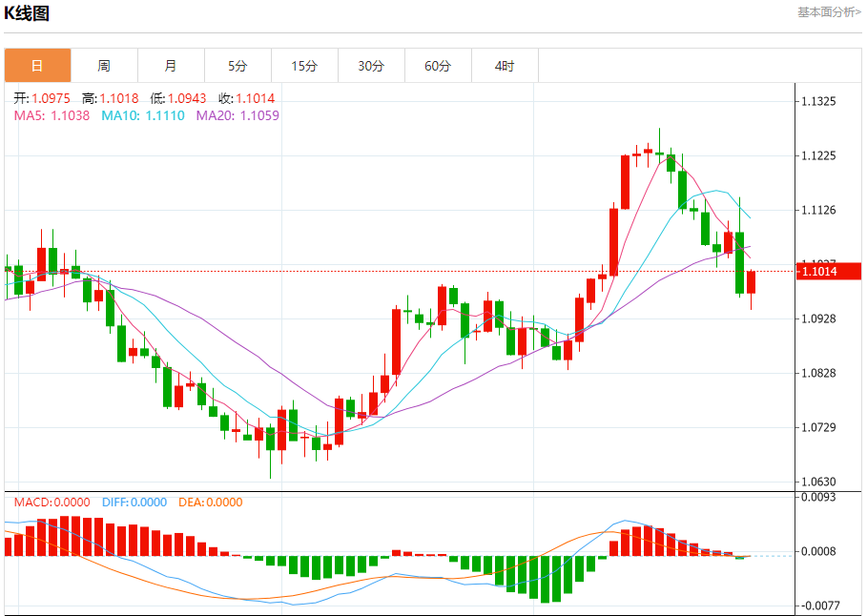Click the MA5: 1.1038 legend label
This screenshot has height=616, width=867.
click(52, 115)
